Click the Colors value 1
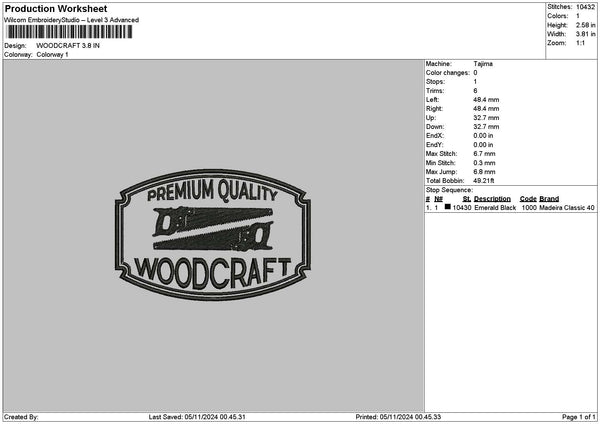The image size is (600, 424). tap(578, 16)
